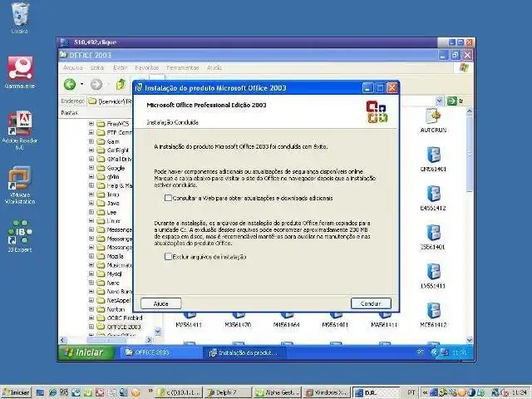Click the Norton folder icon in tree
The width and height of the screenshot is (532, 399).
click(101, 309)
